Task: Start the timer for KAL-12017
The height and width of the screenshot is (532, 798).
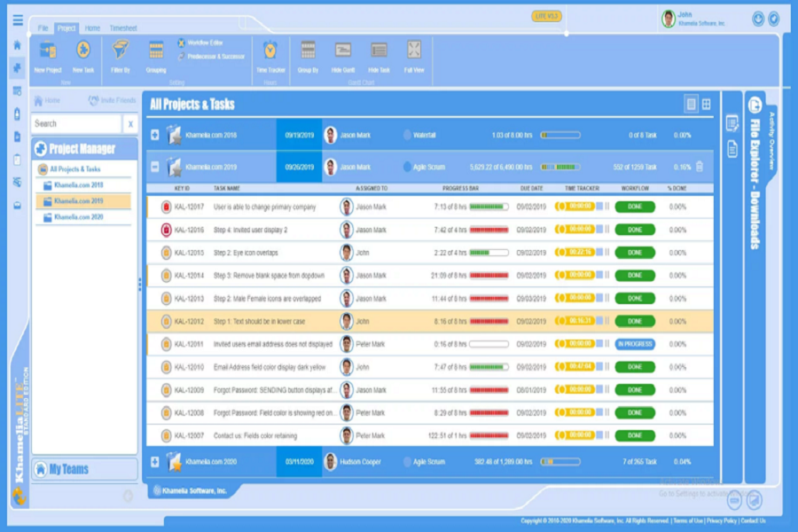Action: (561, 207)
